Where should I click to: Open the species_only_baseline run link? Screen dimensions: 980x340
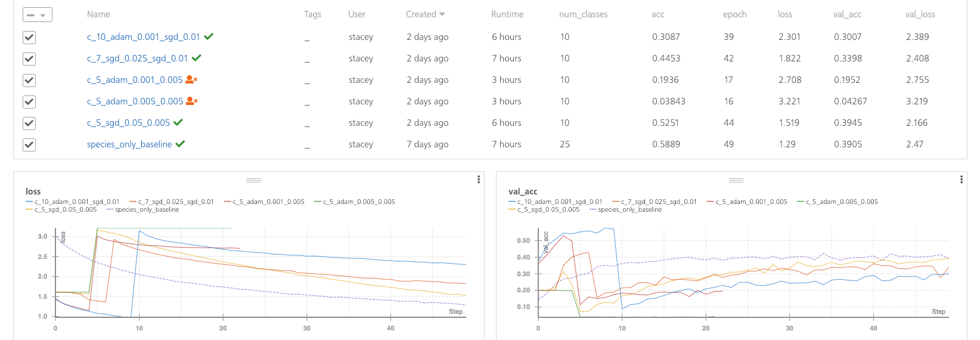pyautogui.click(x=129, y=144)
